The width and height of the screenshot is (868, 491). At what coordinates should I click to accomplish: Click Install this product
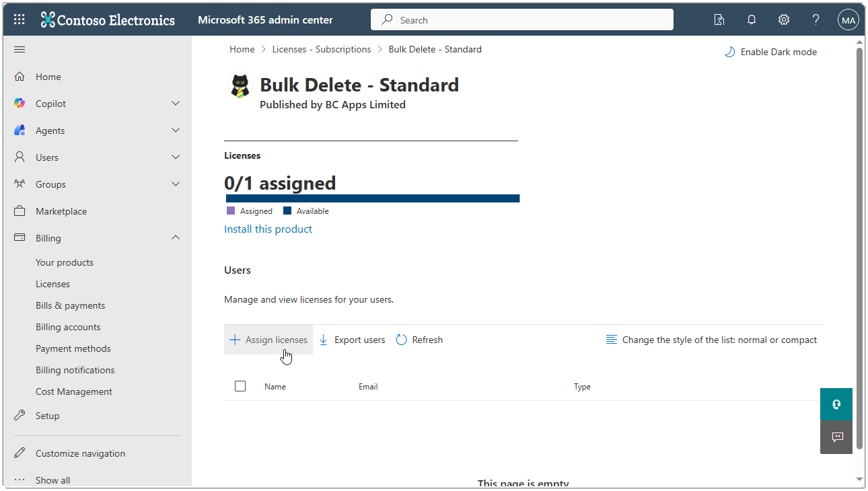click(x=268, y=229)
